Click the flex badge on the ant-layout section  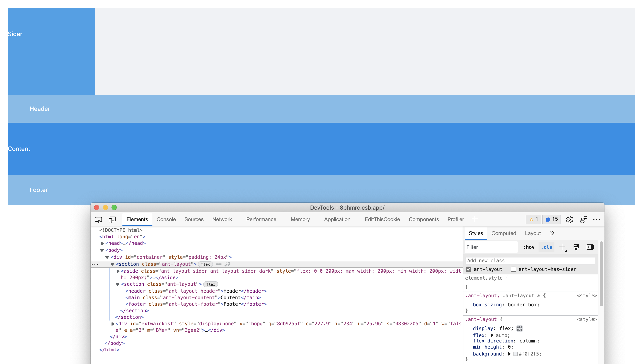pyautogui.click(x=205, y=264)
